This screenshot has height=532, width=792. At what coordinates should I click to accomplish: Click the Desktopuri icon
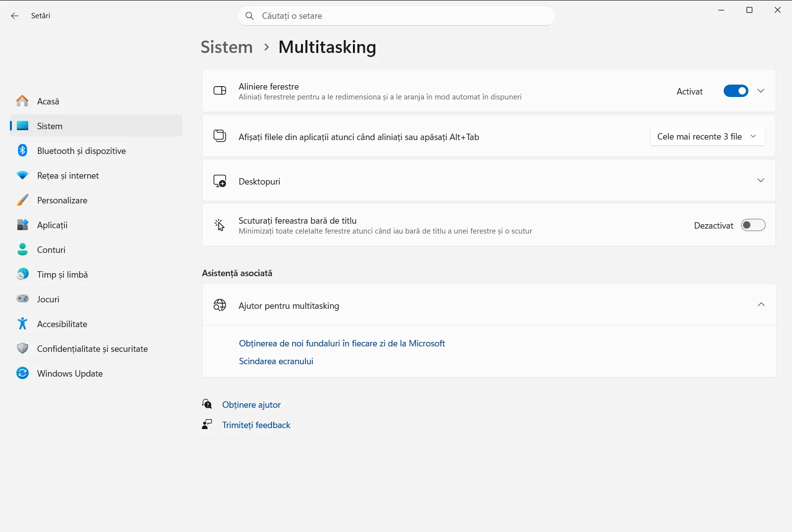click(220, 181)
